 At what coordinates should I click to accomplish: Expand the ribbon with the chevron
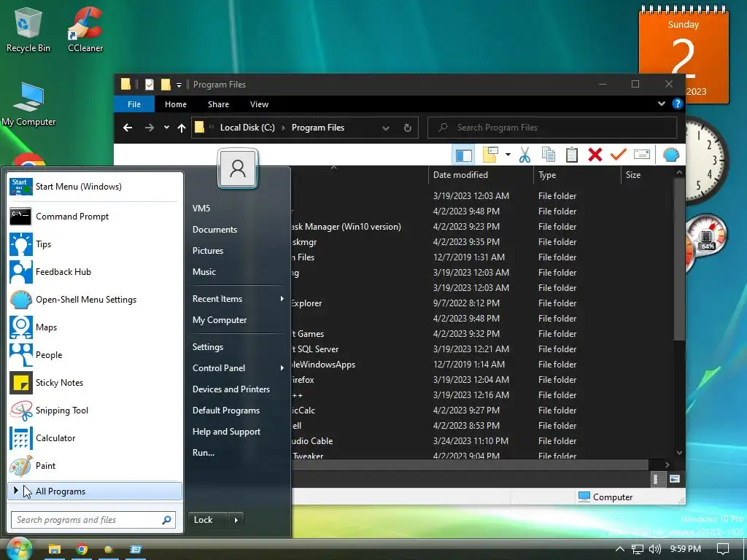pyautogui.click(x=661, y=104)
